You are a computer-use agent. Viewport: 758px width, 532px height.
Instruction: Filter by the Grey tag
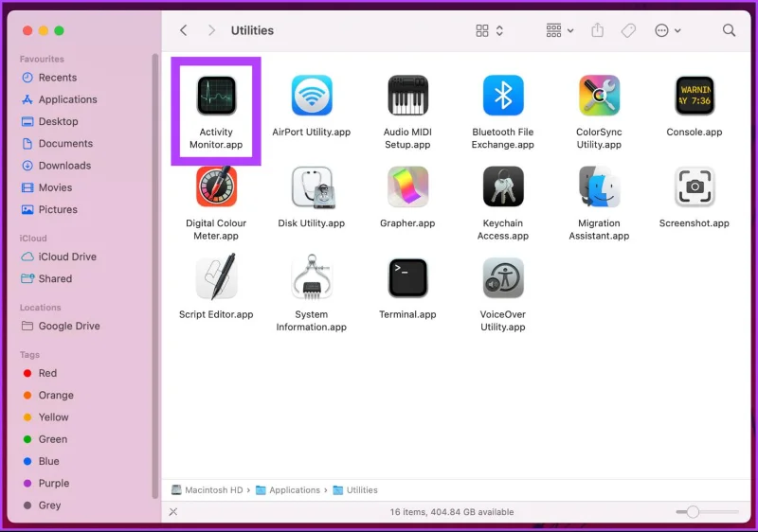pos(42,505)
